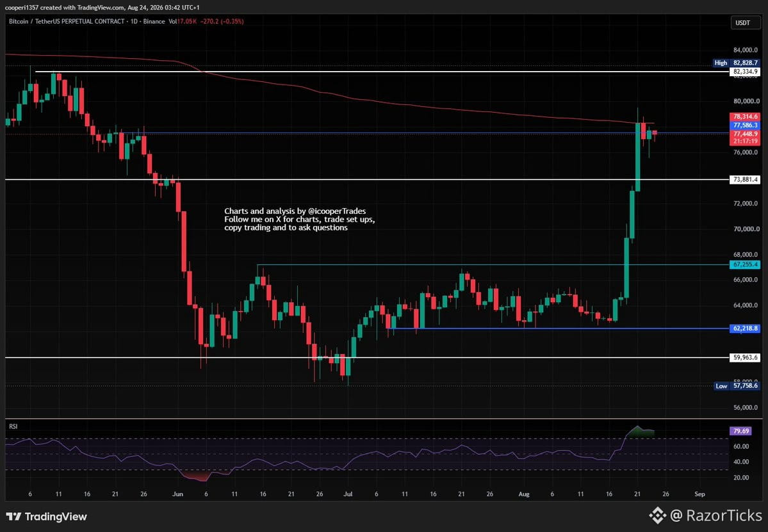Viewport: 768px width, 532px height.
Task: Click the 80,000.0 price axis tick
Action: (x=746, y=101)
